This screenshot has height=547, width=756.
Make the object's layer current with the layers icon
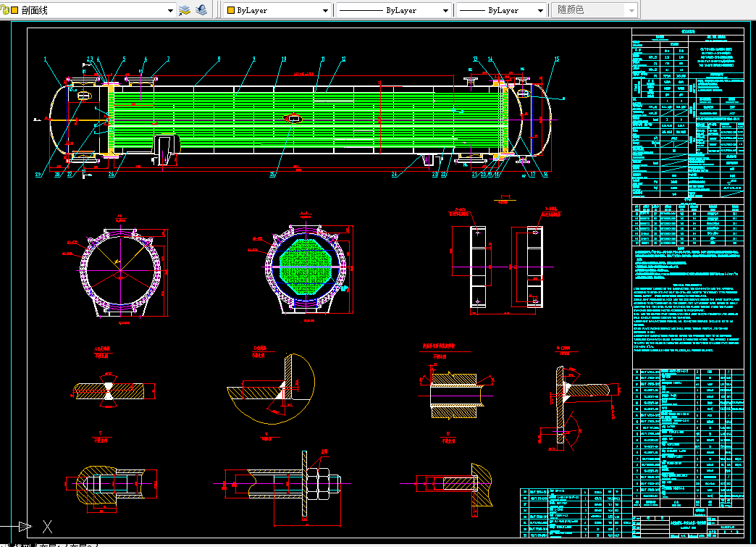click(x=185, y=10)
